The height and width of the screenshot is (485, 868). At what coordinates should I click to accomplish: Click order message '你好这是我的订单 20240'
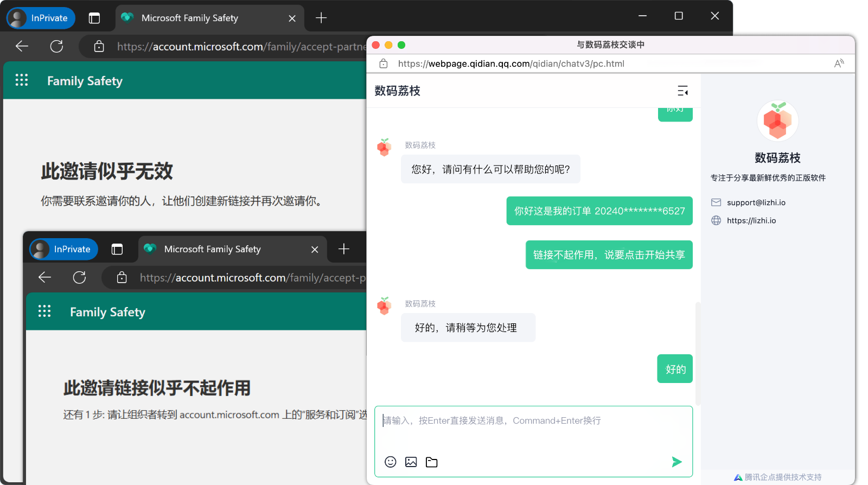(x=599, y=211)
